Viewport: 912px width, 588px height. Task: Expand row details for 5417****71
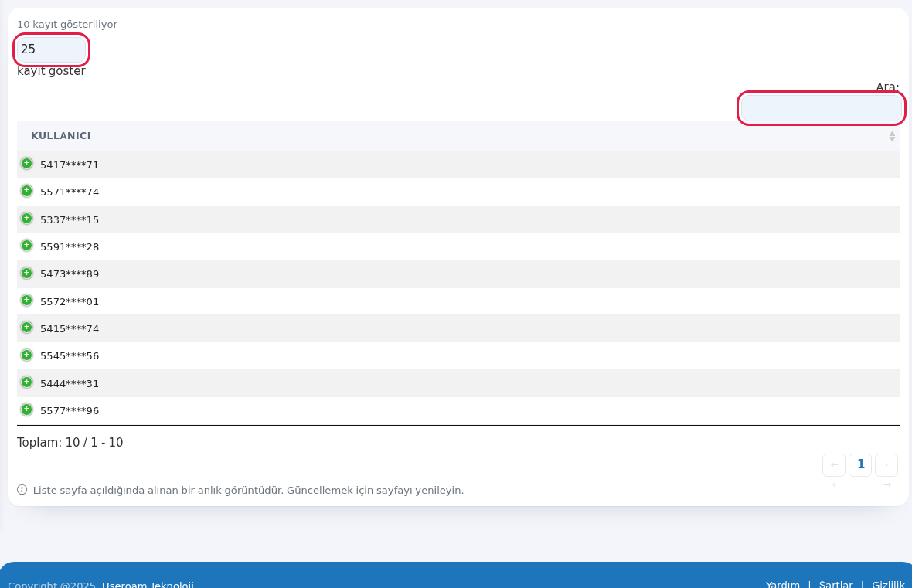[27, 164]
